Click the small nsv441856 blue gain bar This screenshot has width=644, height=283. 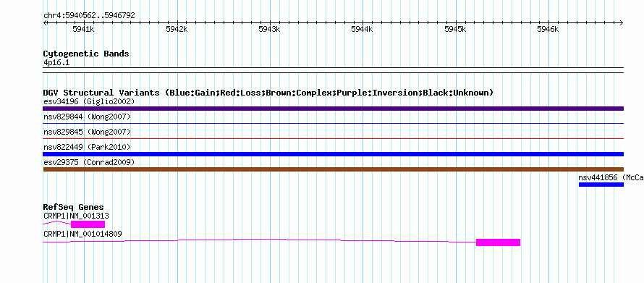click(x=601, y=185)
